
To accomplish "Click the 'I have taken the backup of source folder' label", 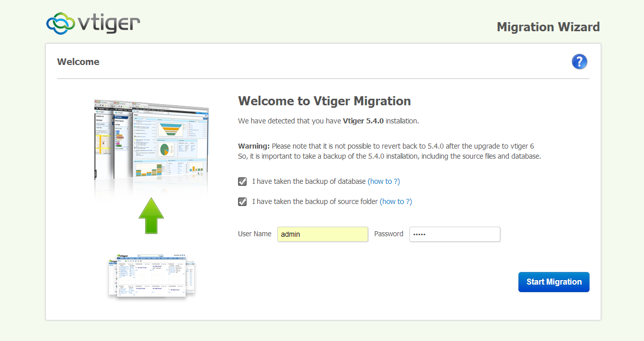I will point(315,201).
